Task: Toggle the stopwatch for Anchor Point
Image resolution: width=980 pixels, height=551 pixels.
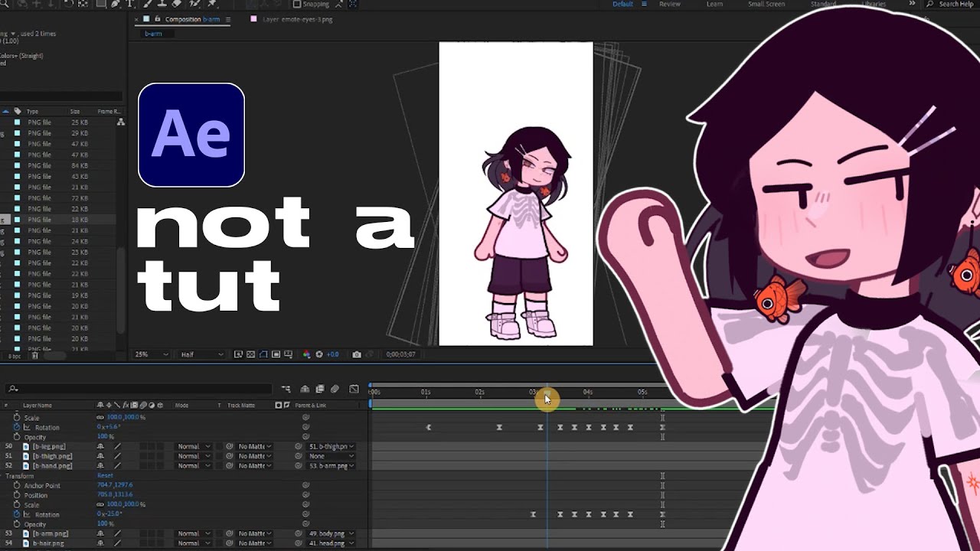Action: (17, 485)
